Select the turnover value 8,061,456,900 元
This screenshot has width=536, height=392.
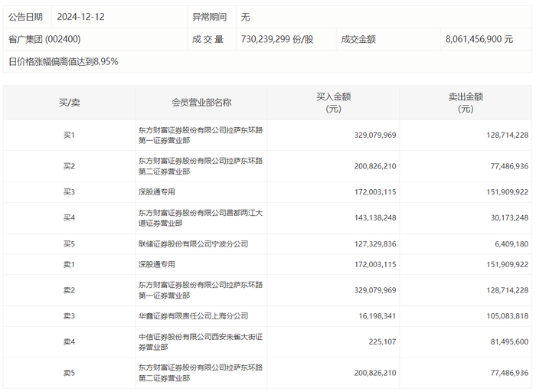pos(479,39)
